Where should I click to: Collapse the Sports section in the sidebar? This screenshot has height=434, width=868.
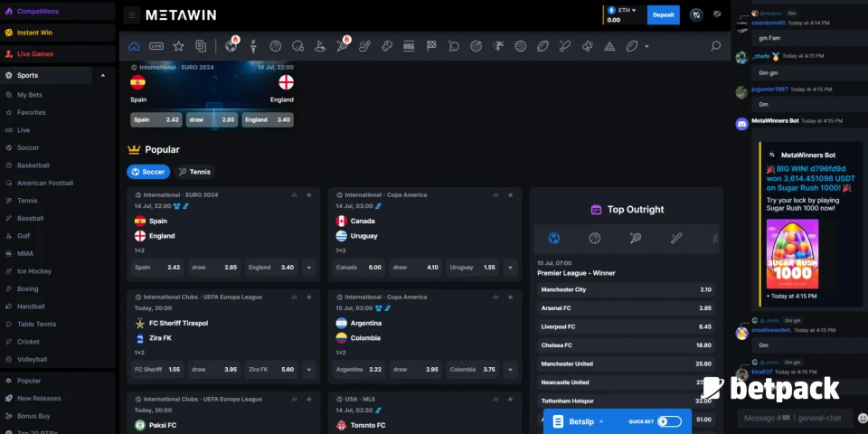[x=103, y=76]
